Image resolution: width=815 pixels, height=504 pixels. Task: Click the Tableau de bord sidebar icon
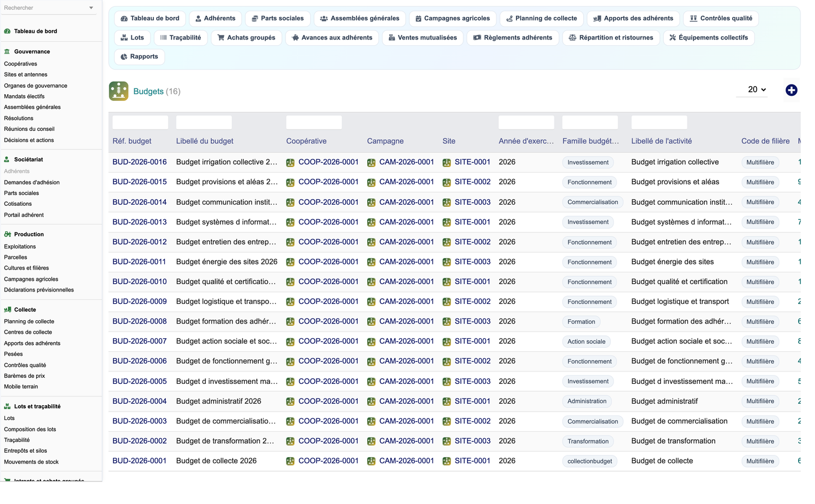click(x=7, y=32)
